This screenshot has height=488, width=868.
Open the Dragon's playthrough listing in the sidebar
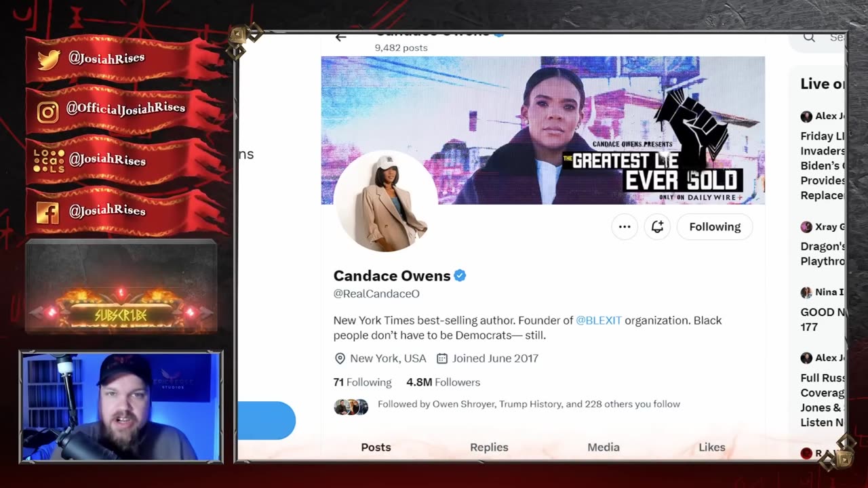point(823,253)
